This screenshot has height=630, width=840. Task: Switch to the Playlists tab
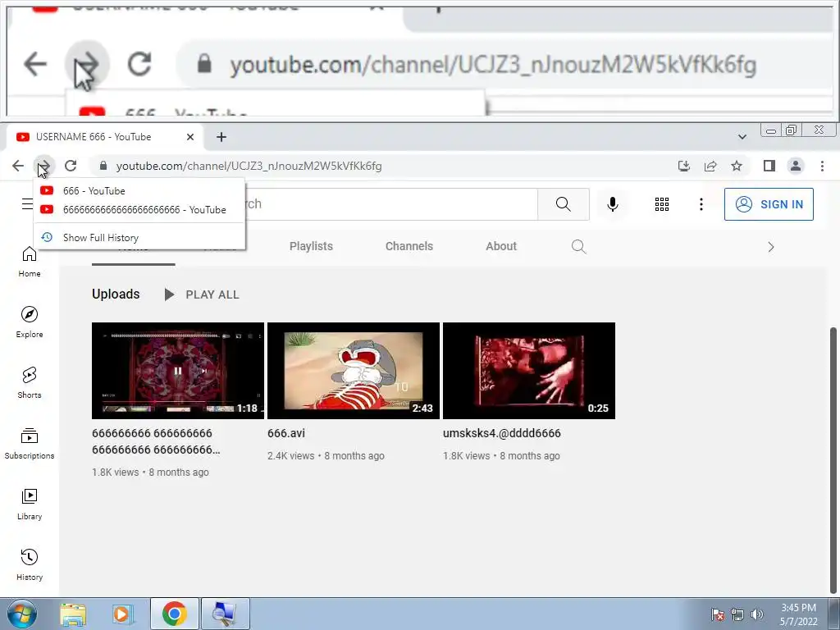click(x=311, y=246)
